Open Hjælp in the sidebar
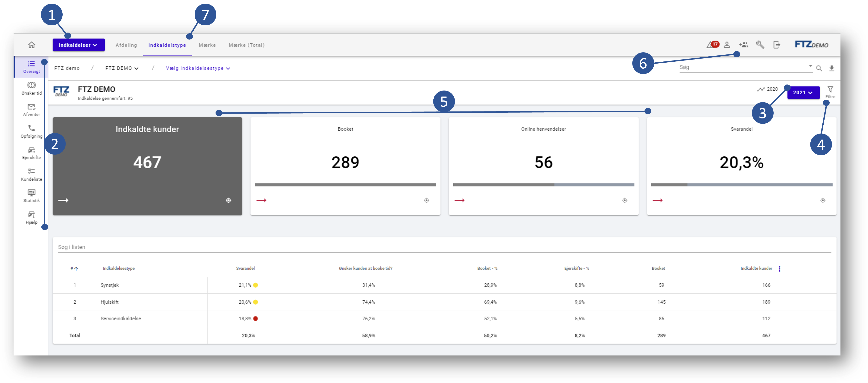The image size is (868, 383). 31,218
